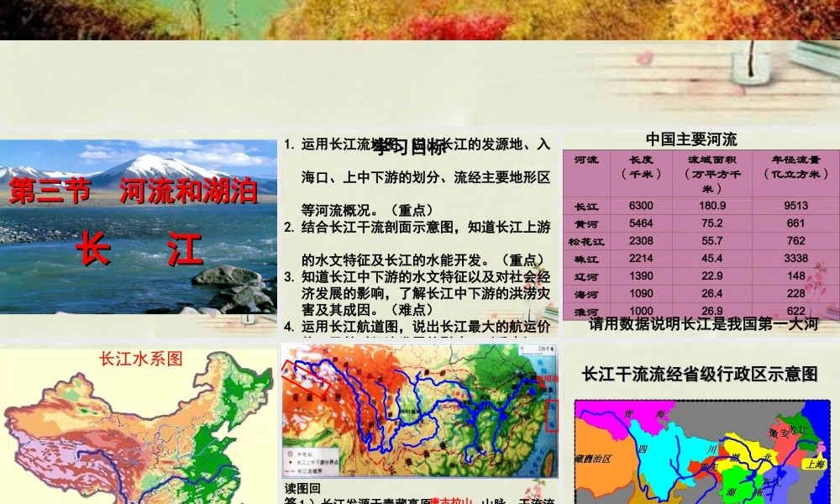Click the '青 海' label on the province map
Screen dimensions: 840x504
click(645, 414)
